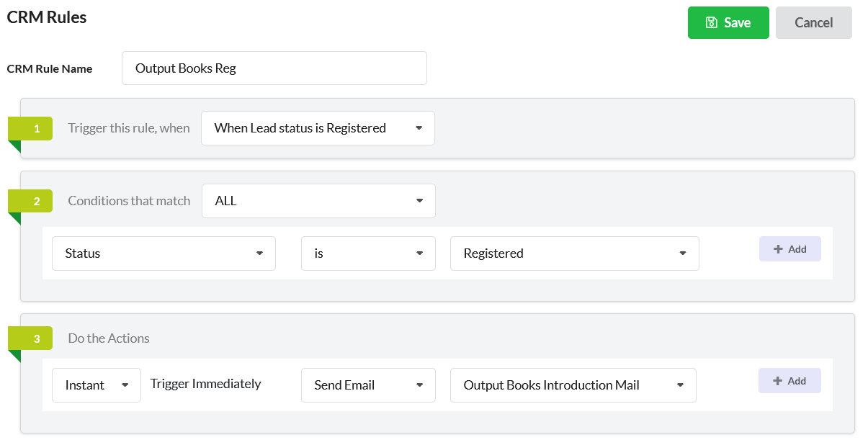Open the Send Email action dropdown
This screenshot has height=445, width=868.
click(x=368, y=385)
